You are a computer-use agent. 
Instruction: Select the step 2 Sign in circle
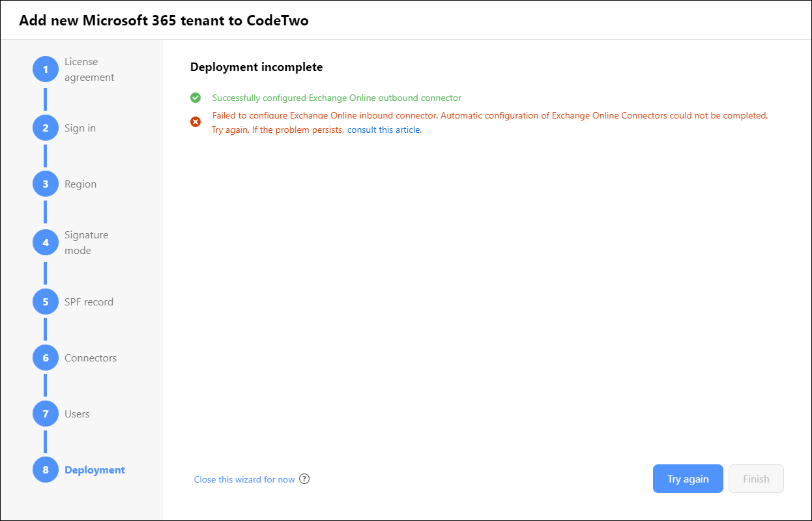[46, 128]
